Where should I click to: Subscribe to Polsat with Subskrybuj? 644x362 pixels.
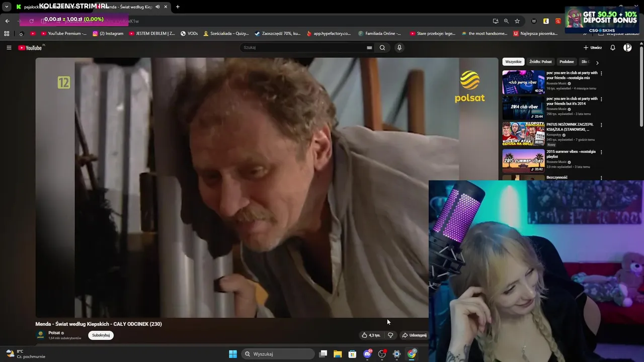(x=101, y=335)
